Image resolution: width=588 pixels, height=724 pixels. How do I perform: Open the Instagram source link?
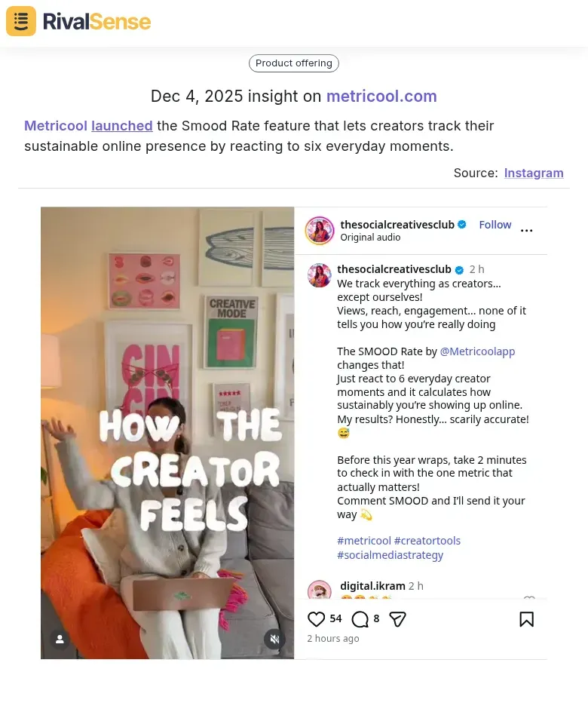533,173
